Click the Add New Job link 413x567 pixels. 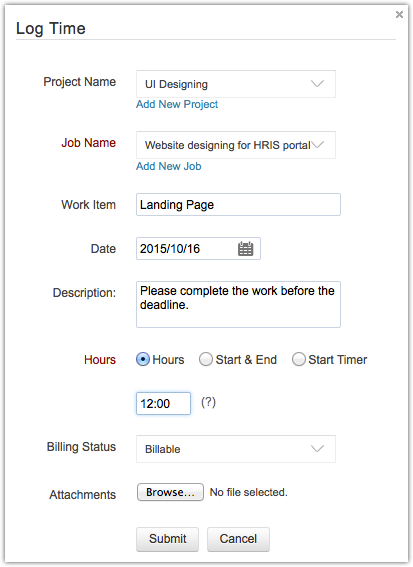(169, 166)
